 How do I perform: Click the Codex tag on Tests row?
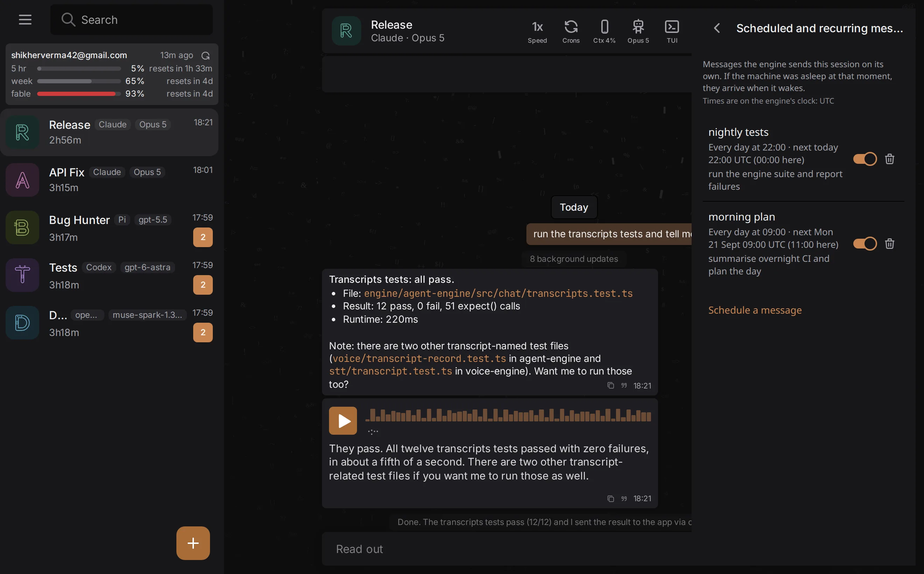(99, 267)
